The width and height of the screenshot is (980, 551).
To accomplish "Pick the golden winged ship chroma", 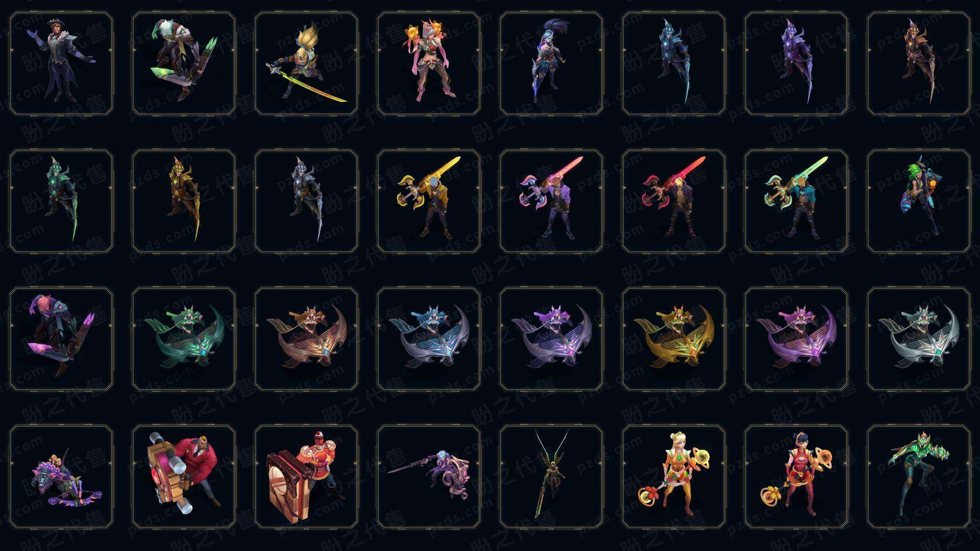I will point(674,339).
